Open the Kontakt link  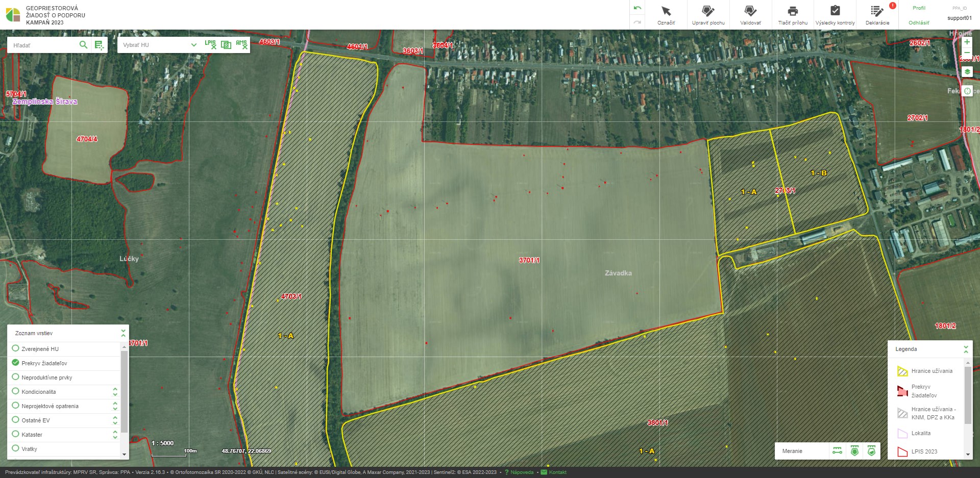(557, 472)
